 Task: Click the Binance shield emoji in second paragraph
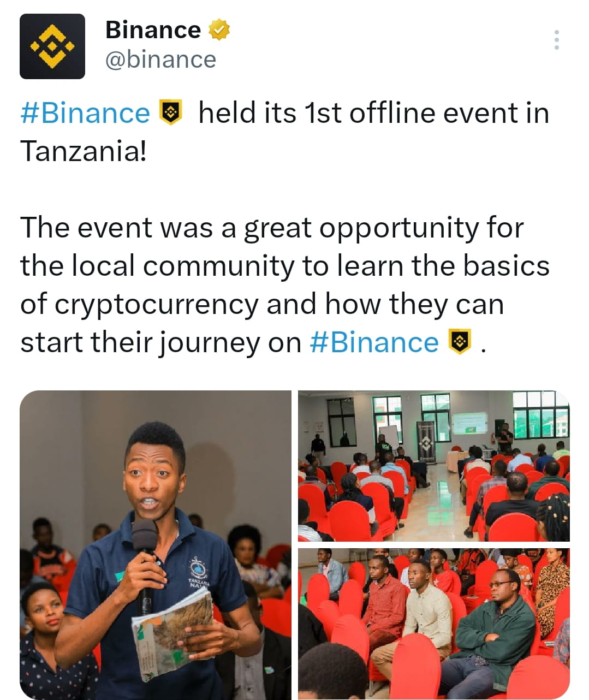click(459, 342)
